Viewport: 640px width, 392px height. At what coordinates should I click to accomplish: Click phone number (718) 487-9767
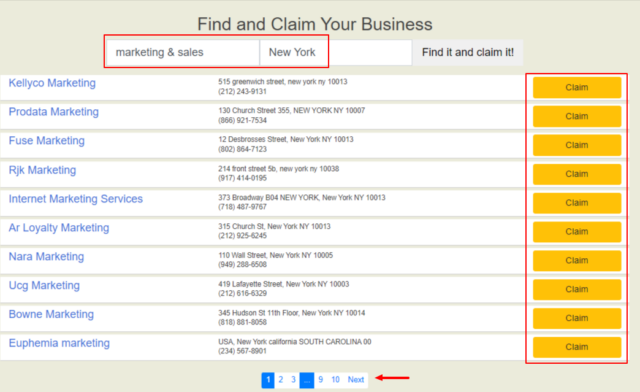tap(242, 207)
